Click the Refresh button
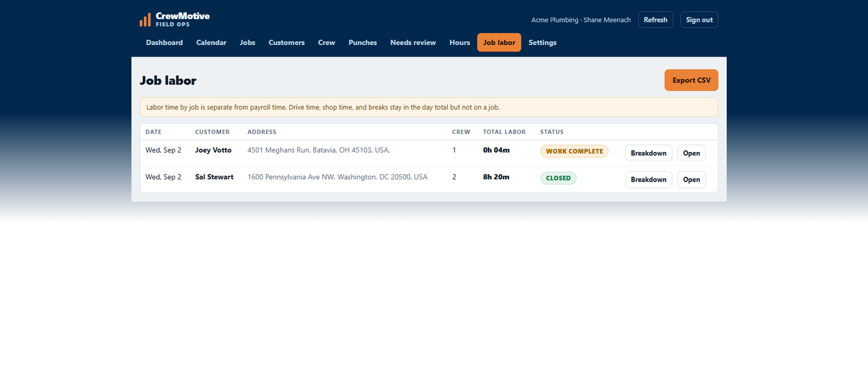 click(x=656, y=20)
